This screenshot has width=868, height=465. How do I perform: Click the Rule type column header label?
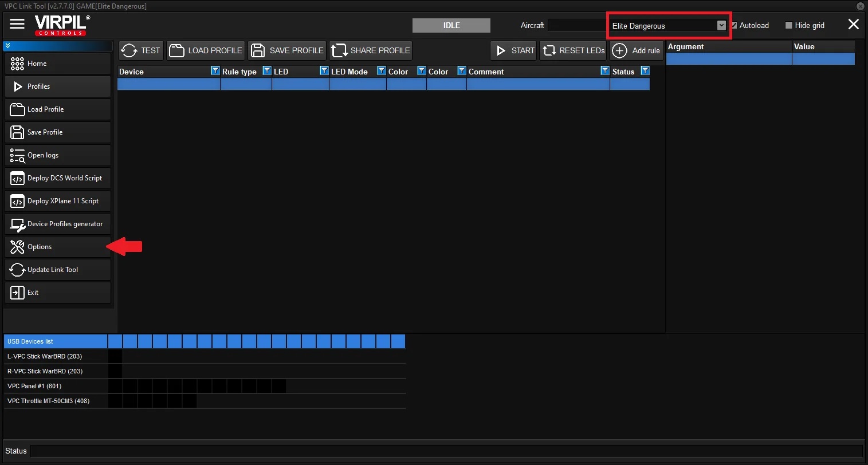click(x=239, y=72)
